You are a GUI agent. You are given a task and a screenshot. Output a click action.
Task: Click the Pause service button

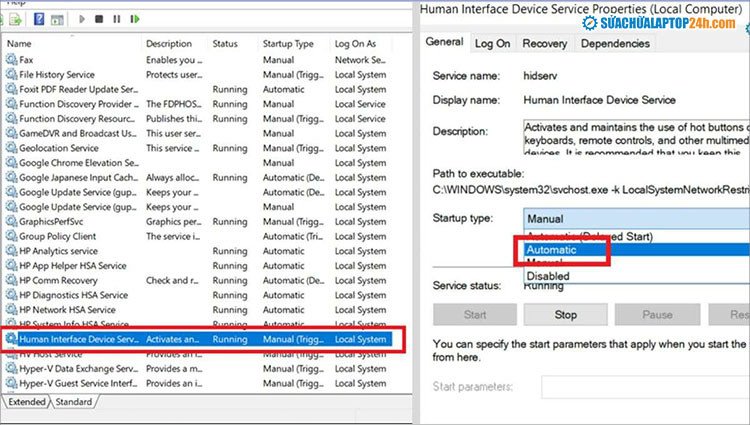pyautogui.click(x=657, y=315)
